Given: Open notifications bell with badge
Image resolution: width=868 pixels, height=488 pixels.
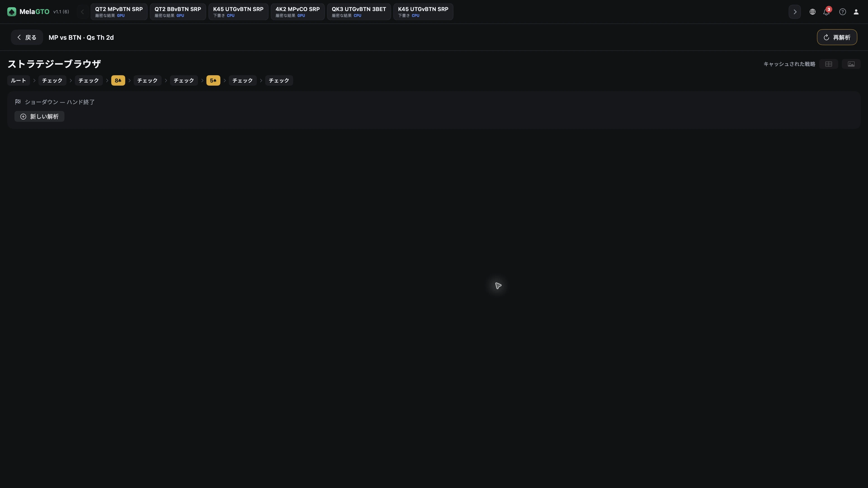Looking at the screenshot, I should (826, 12).
